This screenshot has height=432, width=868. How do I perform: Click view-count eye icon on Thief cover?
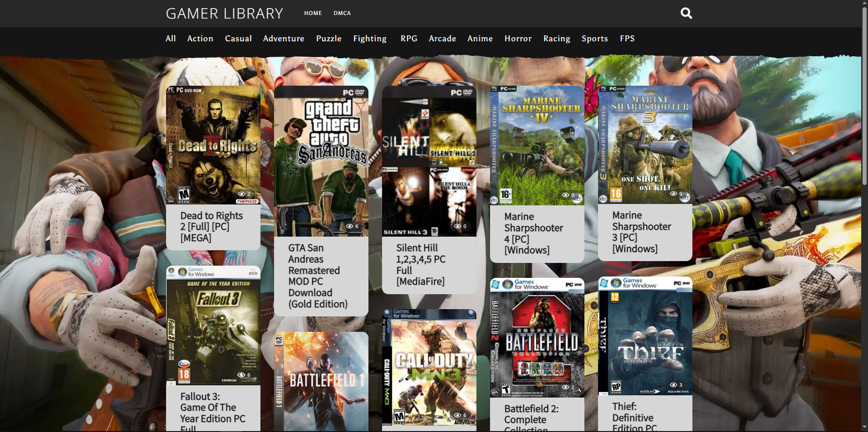pos(673,385)
